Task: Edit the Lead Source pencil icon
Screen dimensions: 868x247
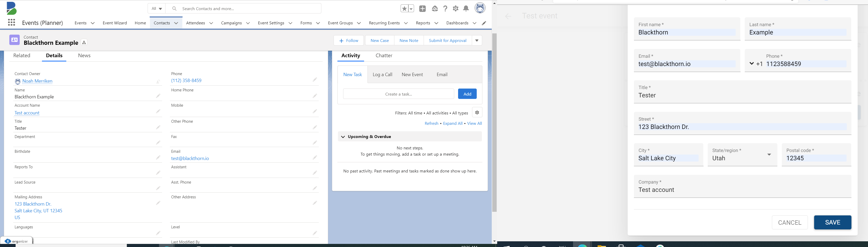Action: (158, 188)
